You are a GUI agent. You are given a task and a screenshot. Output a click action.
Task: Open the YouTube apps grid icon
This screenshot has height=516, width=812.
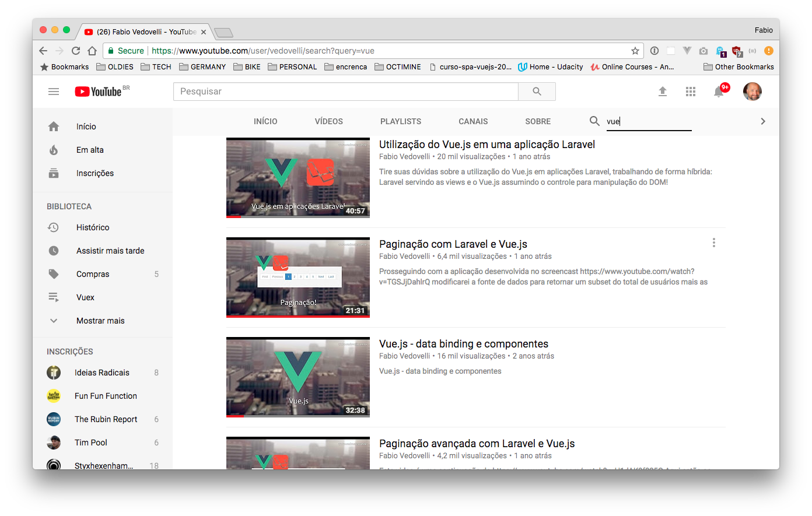(x=691, y=92)
